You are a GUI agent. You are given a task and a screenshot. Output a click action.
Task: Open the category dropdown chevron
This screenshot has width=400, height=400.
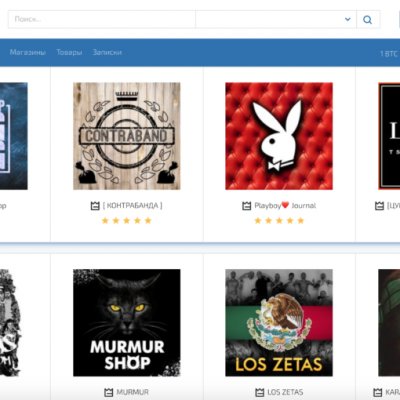(348, 19)
